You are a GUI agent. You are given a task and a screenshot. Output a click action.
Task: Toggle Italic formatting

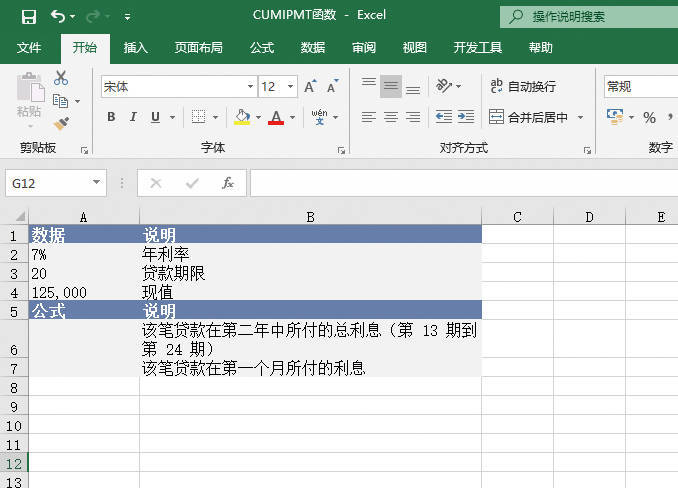(133, 117)
